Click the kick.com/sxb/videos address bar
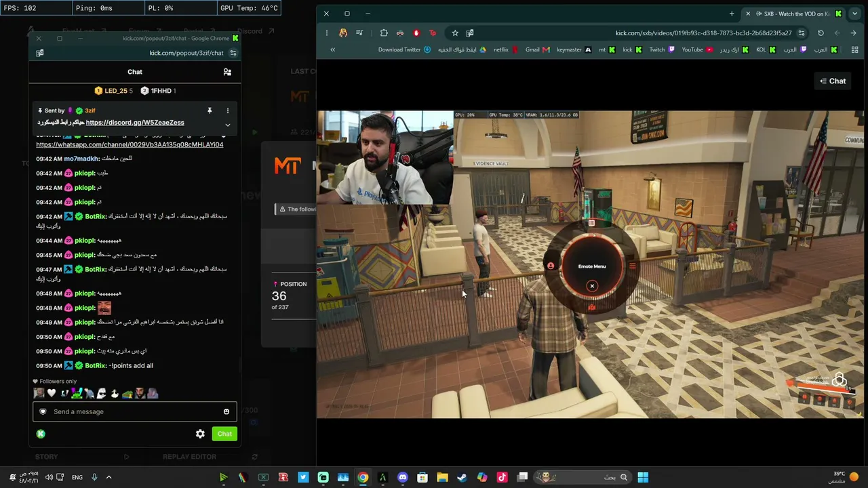 coord(703,33)
